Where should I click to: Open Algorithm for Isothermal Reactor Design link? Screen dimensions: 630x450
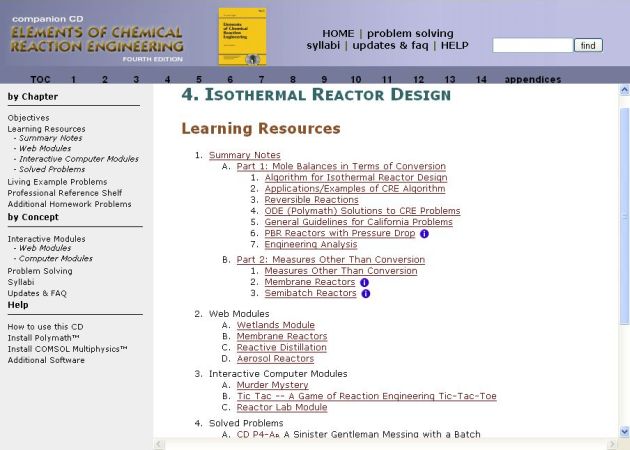pyautogui.click(x=355, y=178)
